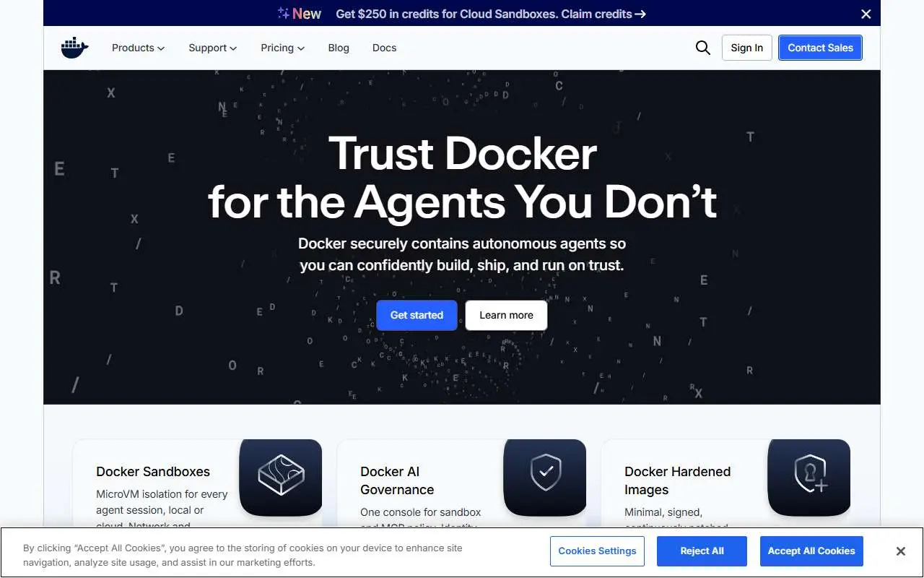Click the 'Trust Docker' headline
The height and width of the screenshot is (578, 924).
tap(462, 154)
